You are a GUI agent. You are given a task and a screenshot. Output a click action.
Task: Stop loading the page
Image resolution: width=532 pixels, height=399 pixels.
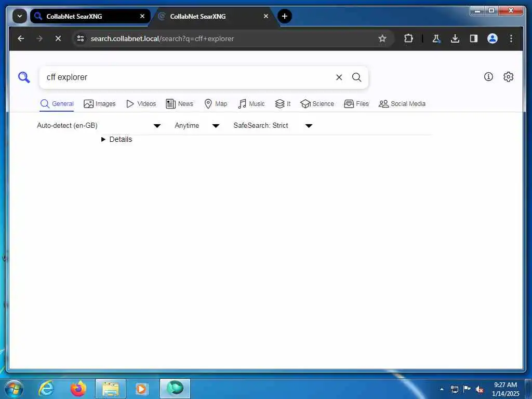pyautogui.click(x=58, y=38)
